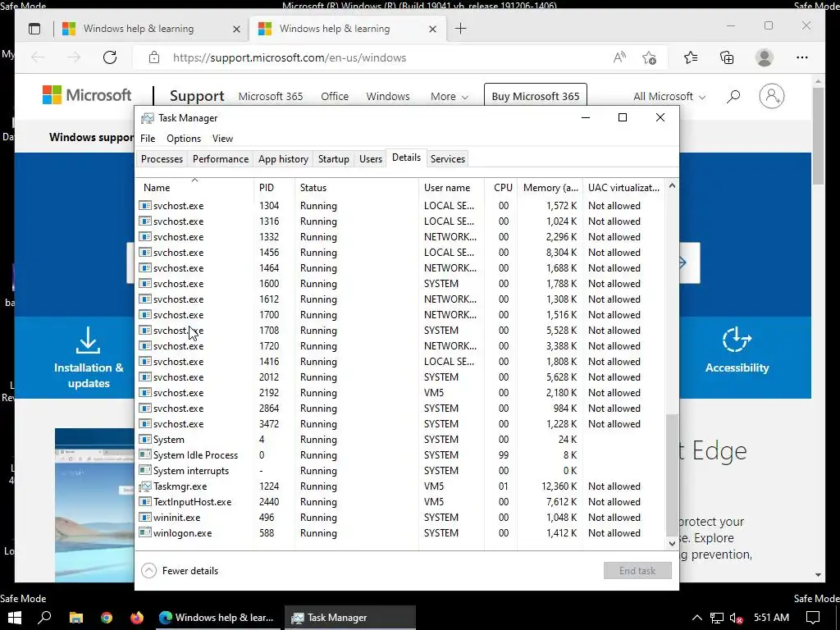840x630 pixels.
Task: Click the Accessibility icon on the page
Action: click(x=737, y=340)
